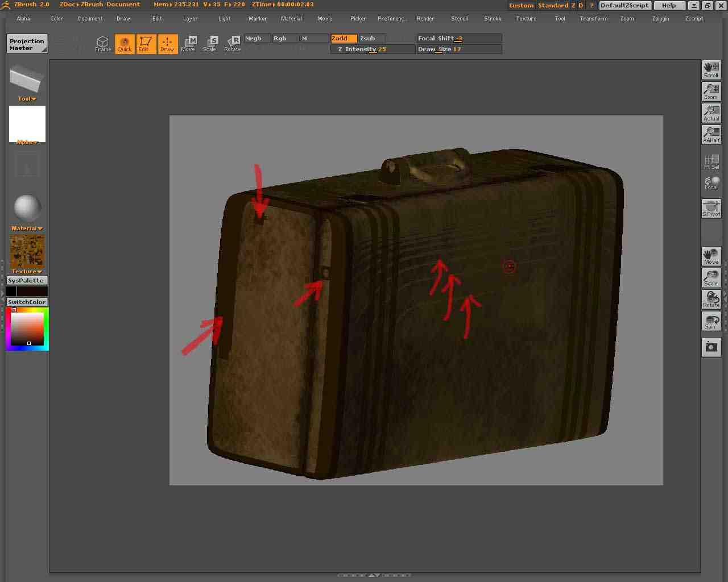
Task: Select the Rotate tool with R icon
Action: point(232,44)
